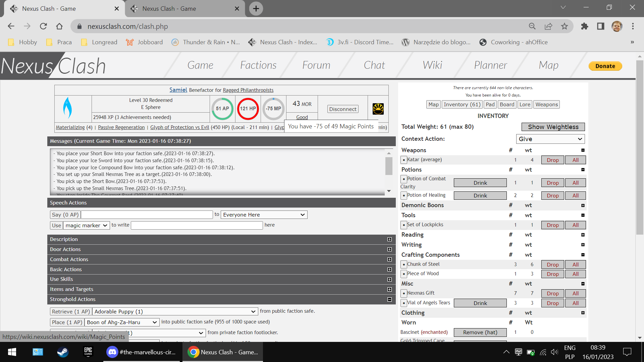
Task: Open the magic marker item dropdown
Action: (x=86, y=225)
